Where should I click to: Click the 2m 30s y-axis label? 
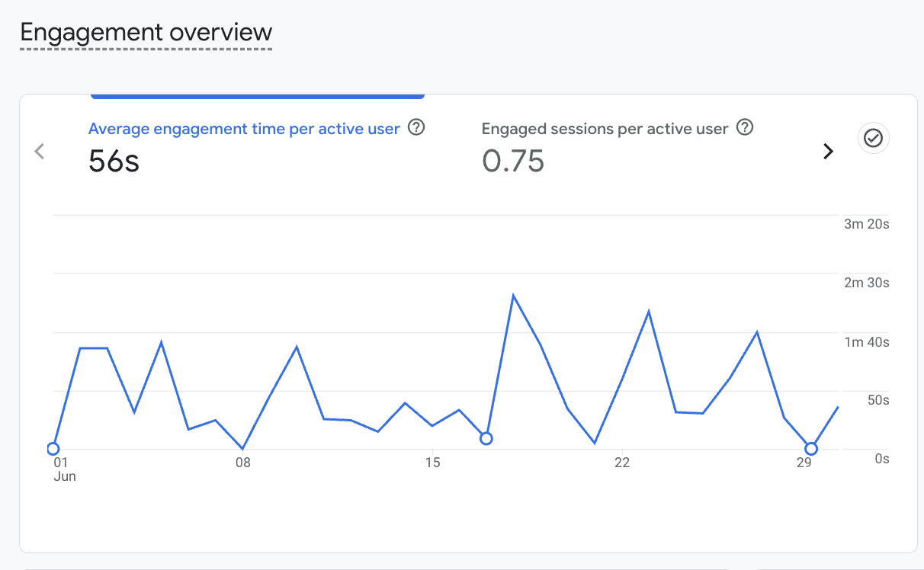tap(866, 283)
